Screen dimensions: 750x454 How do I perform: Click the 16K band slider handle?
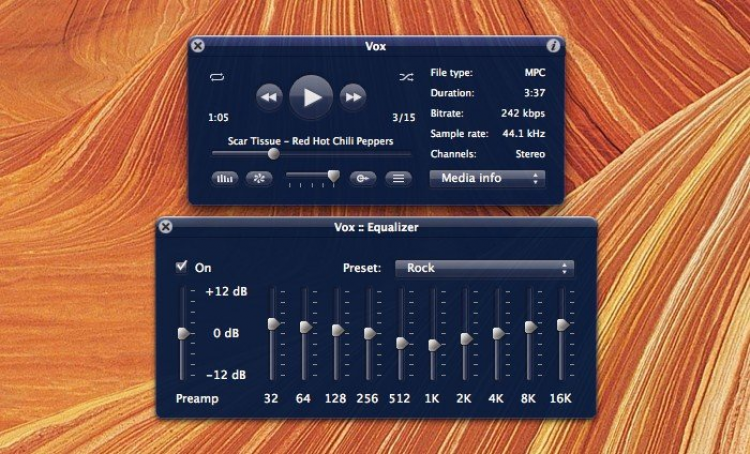click(x=563, y=325)
